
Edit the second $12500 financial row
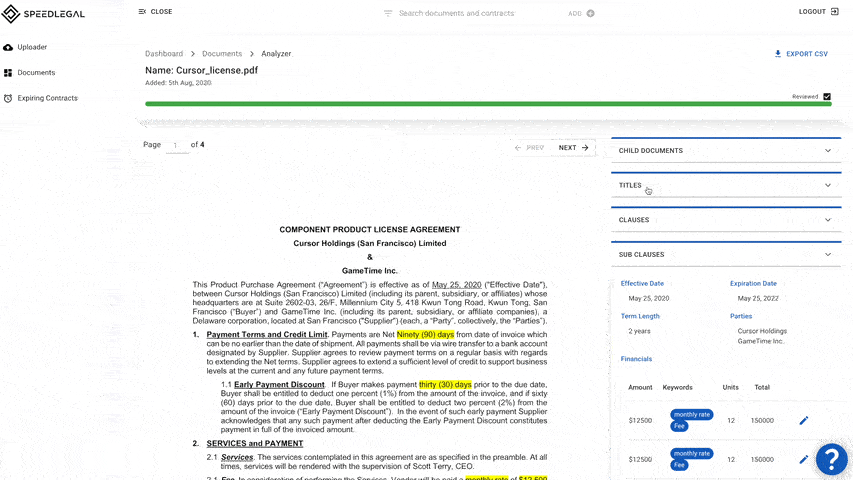click(x=803, y=459)
